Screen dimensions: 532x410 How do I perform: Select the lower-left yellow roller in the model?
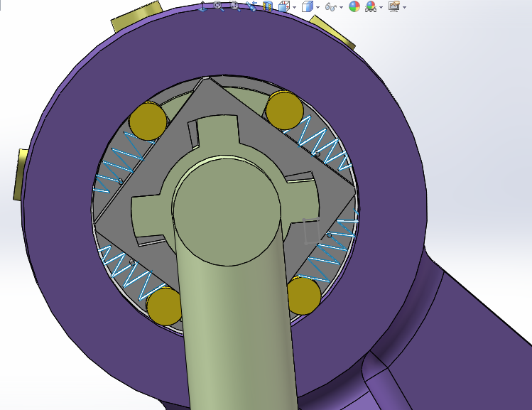(163, 306)
